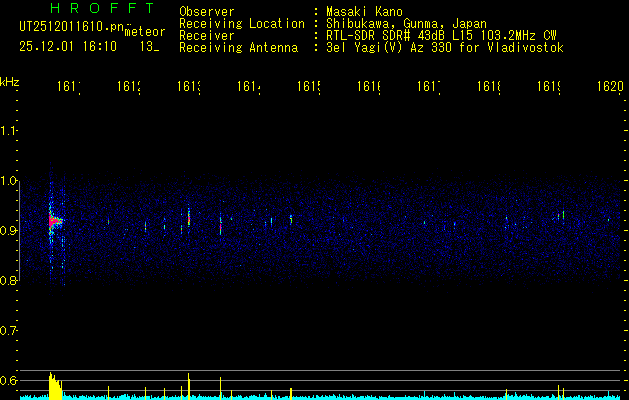Click the gray vertical range bar beside 0.9
Viewport: 629px width, 400px height.
(19, 231)
